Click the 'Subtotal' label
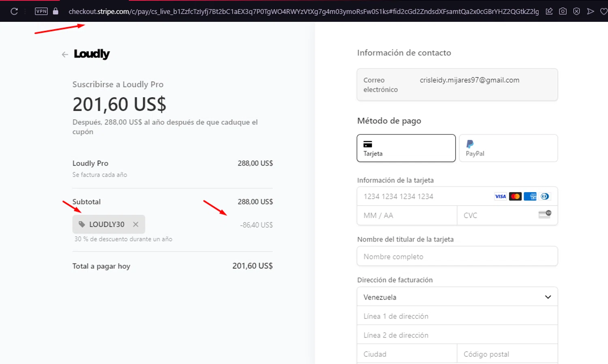The height and width of the screenshot is (364, 608). point(86,202)
